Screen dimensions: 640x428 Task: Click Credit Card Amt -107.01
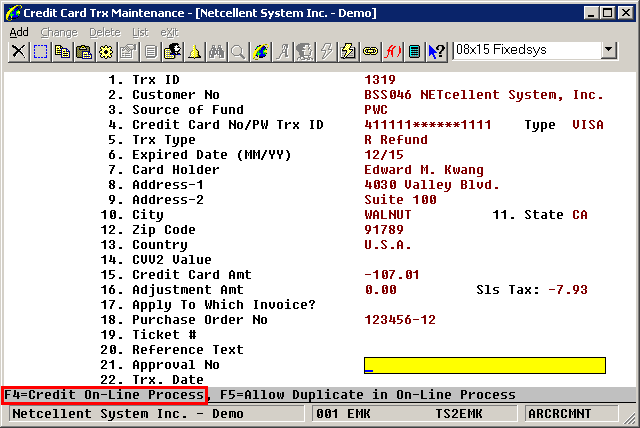tap(392, 275)
